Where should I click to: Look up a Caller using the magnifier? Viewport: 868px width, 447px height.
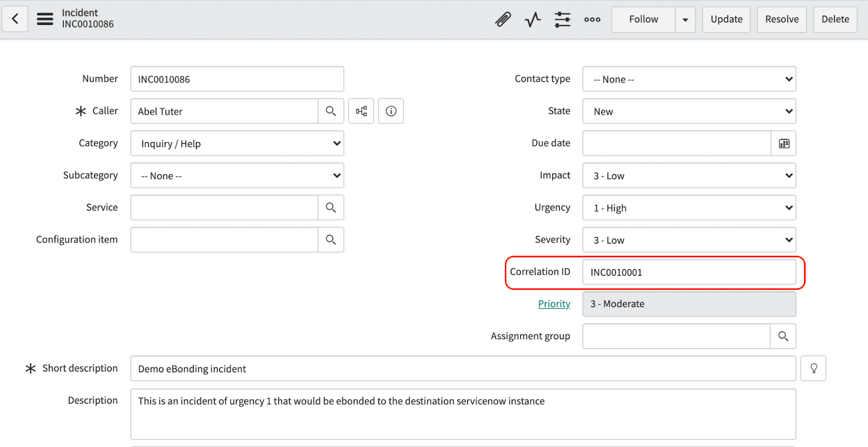(331, 111)
